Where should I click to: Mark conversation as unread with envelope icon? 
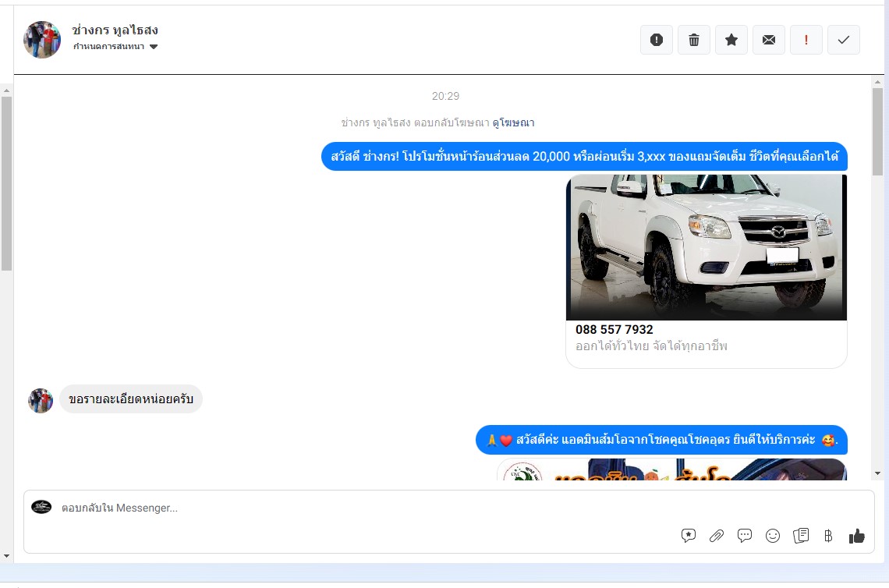pos(768,40)
